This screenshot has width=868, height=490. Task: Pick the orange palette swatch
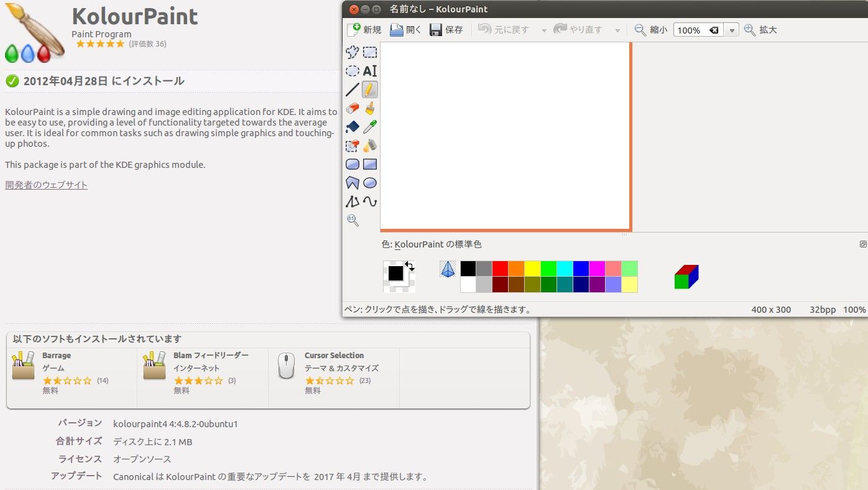tap(517, 269)
